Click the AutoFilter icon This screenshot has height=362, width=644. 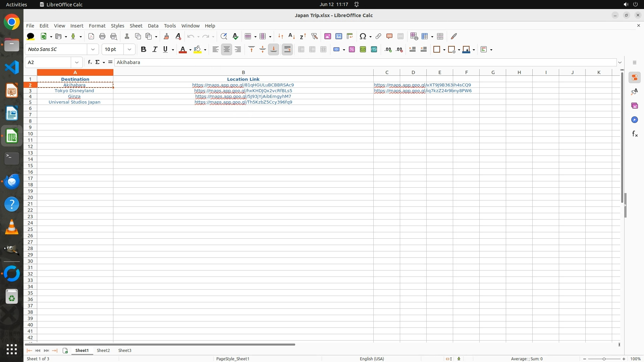click(x=314, y=36)
